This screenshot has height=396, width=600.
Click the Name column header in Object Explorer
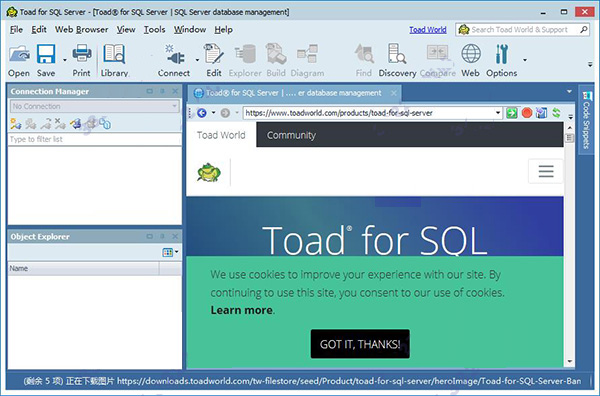tap(83, 269)
